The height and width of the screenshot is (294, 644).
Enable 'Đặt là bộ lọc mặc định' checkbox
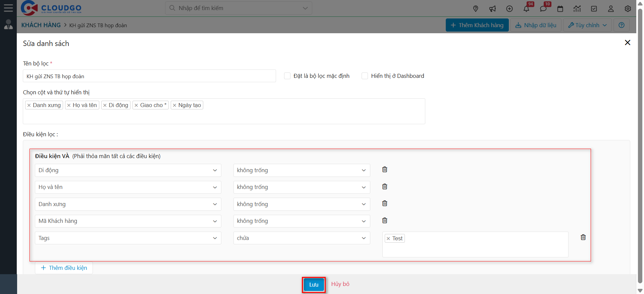click(287, 76)
